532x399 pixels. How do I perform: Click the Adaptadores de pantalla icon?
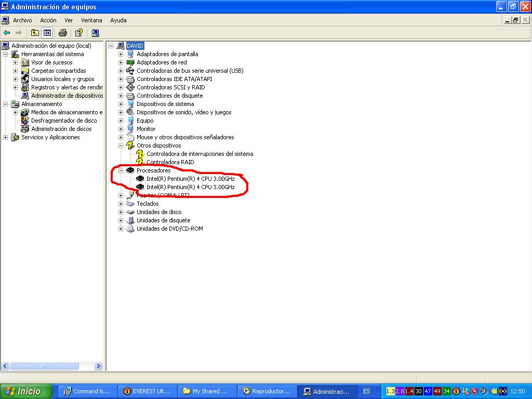(130, 54)
